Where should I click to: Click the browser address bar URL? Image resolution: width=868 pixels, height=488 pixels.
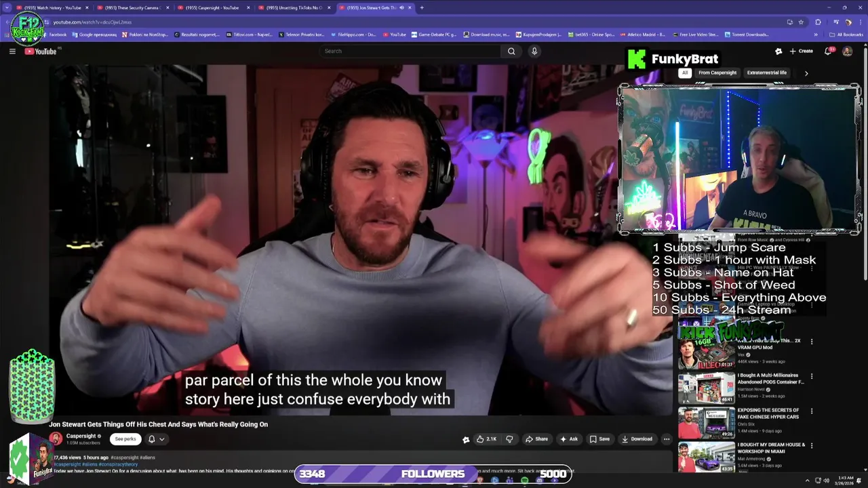pyautogui.click(x=92, y=22)
